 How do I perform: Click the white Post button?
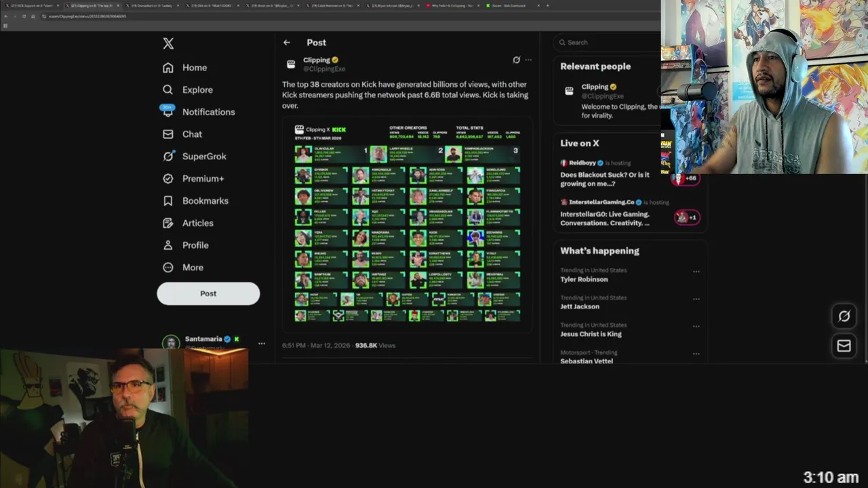click(208, 293)
